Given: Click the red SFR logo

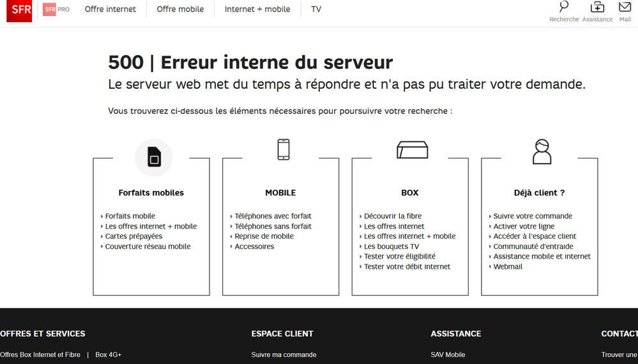Looking at the screenshot, I should [19, 10].
